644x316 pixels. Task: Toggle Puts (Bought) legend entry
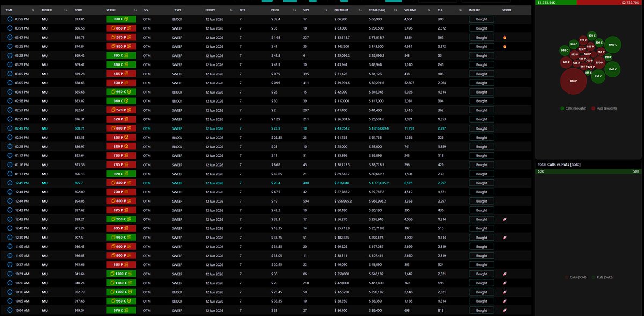click(x=604, y=109)
